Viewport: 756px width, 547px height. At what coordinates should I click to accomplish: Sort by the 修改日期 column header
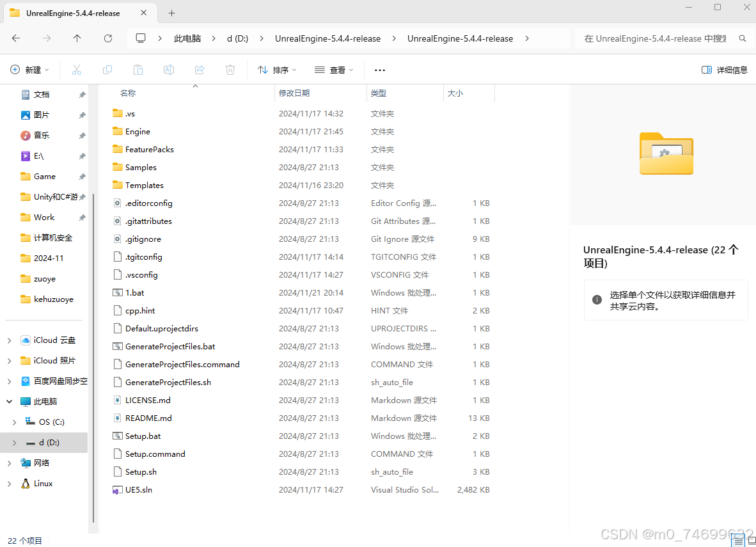pos(294,93)
